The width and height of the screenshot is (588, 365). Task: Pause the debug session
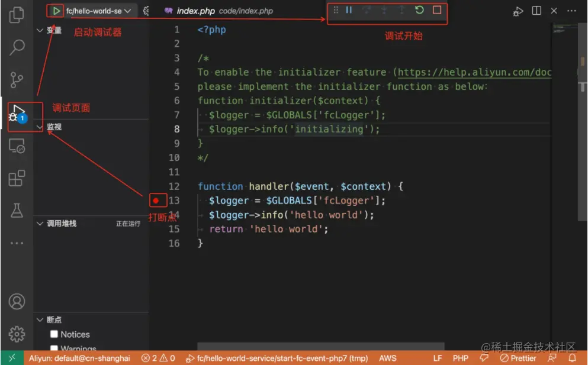coord(349,10)
